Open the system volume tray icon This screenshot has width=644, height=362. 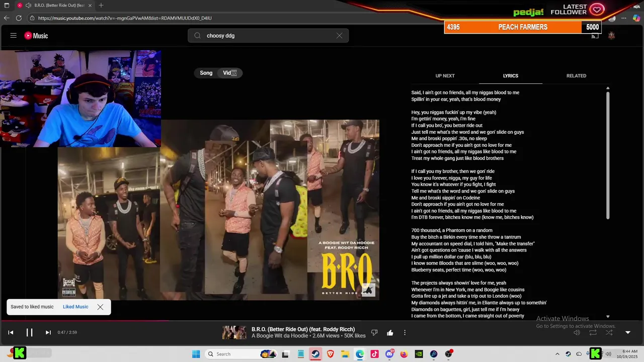pyautogui.click(x=608, y=354)
